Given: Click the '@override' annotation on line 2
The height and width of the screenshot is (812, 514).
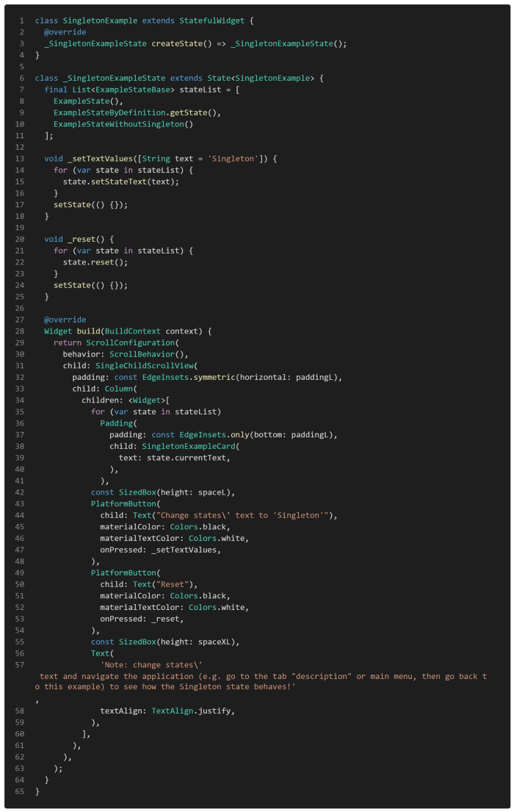Looking at the screenshot, I should [x=65, y=32].
